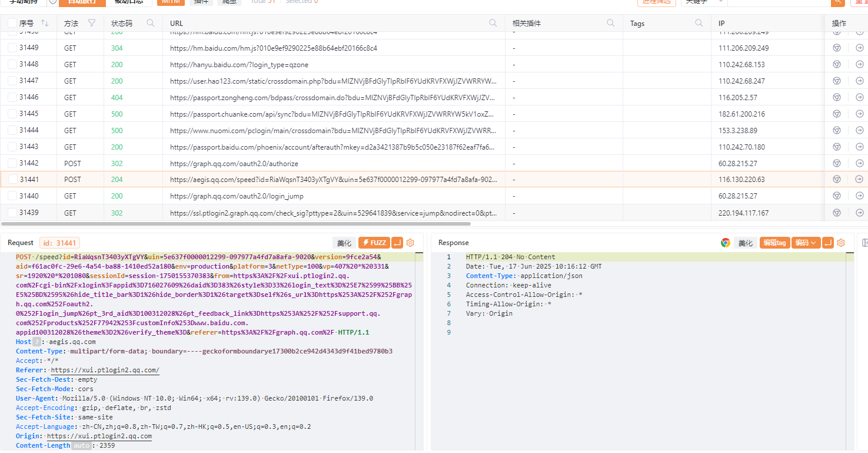The width and height of the screenshot is (868, 453).
Task: Open Response panel settings gear icon
Action: [x=841, y=243]
